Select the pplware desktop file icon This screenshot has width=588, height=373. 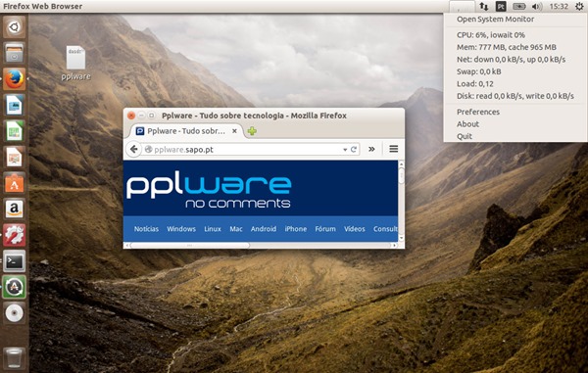pyautogui.click(x=75, y=63)
